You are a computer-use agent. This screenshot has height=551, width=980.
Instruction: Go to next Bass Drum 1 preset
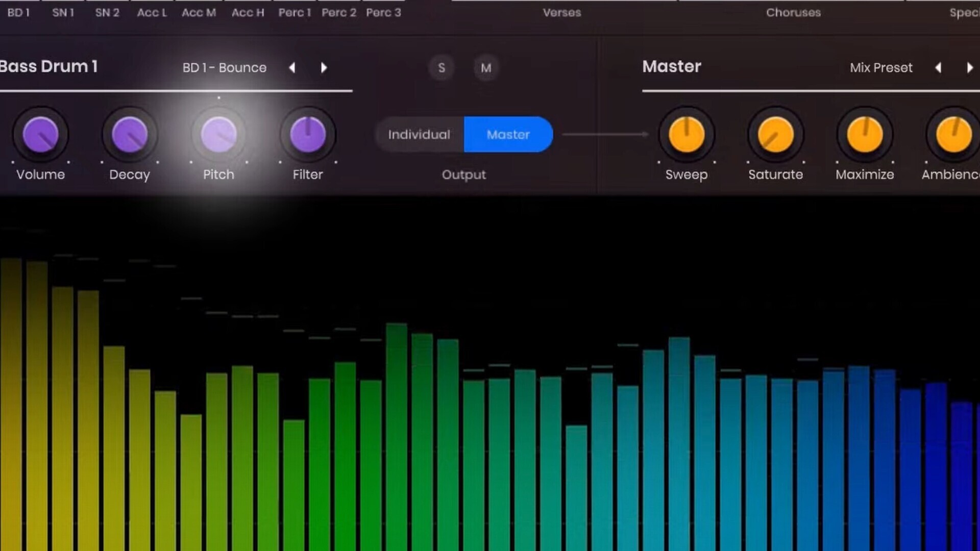click(324, 68)
